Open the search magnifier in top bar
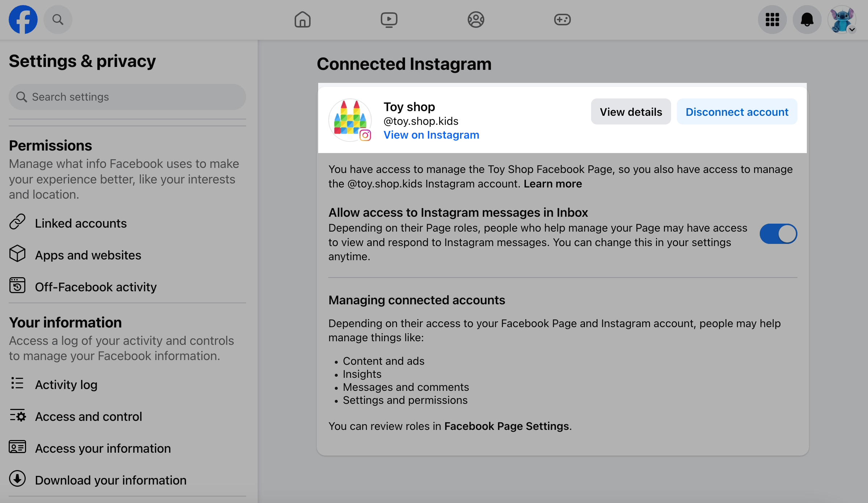Image resolution: width=868 pixels, height=503 pixels. click(x=58, y=20)
